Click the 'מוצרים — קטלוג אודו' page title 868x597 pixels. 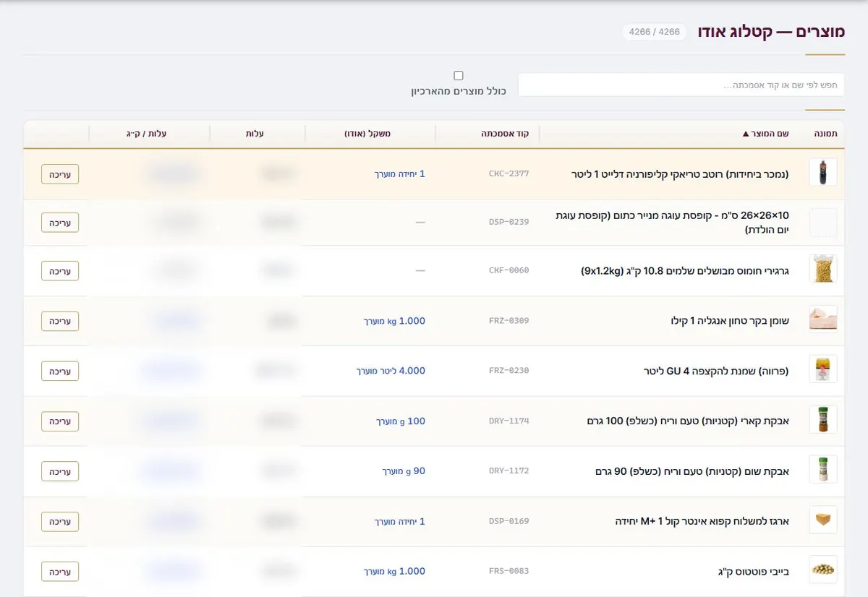point(771,33)
